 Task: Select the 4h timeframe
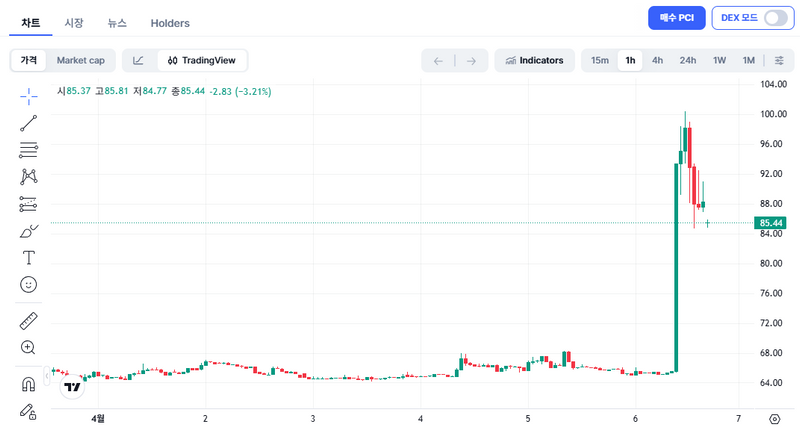tap(657, 60)
